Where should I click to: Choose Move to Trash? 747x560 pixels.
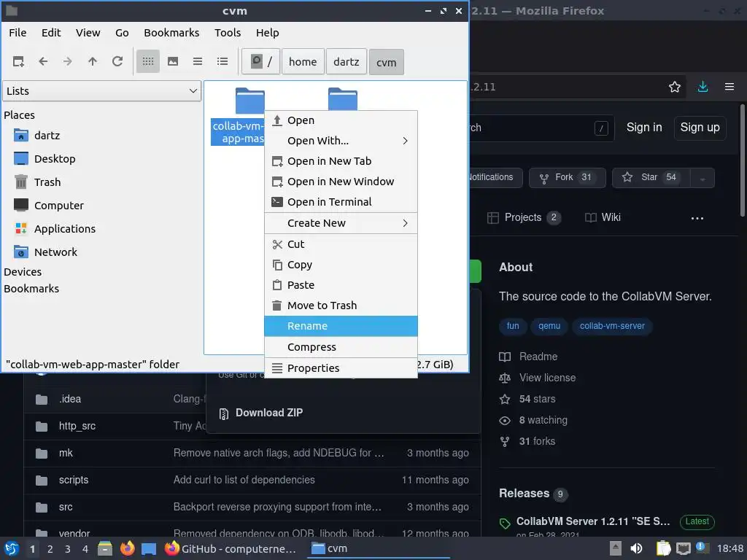tap(341, 306)
